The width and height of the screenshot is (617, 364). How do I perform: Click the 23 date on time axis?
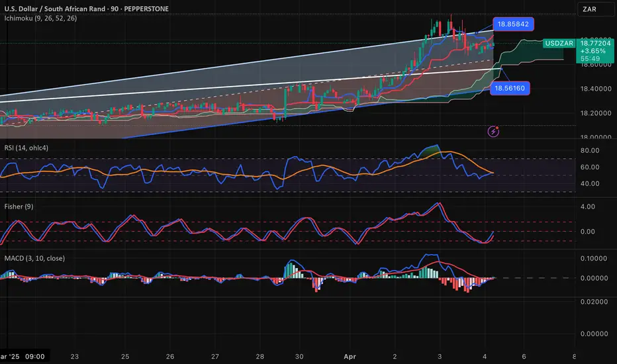click(74, 357)
